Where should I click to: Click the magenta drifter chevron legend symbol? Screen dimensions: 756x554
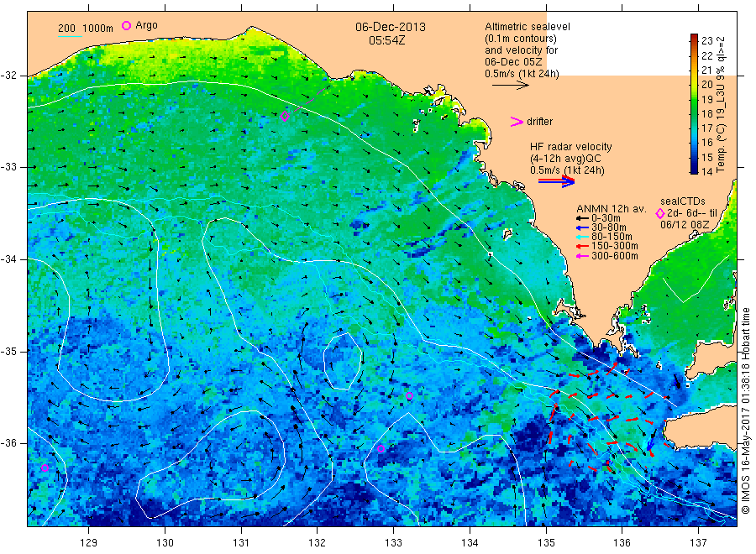point(517,122)
